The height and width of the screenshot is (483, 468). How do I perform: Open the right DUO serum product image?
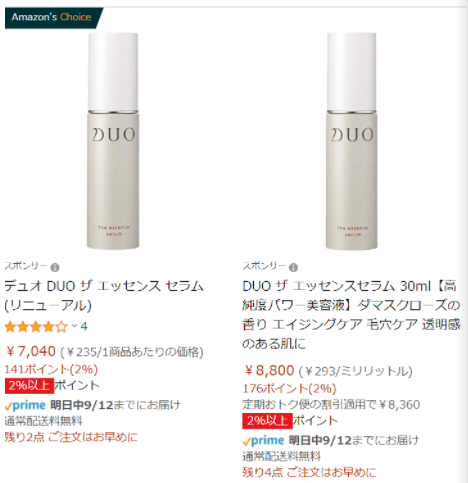(352, 141)
